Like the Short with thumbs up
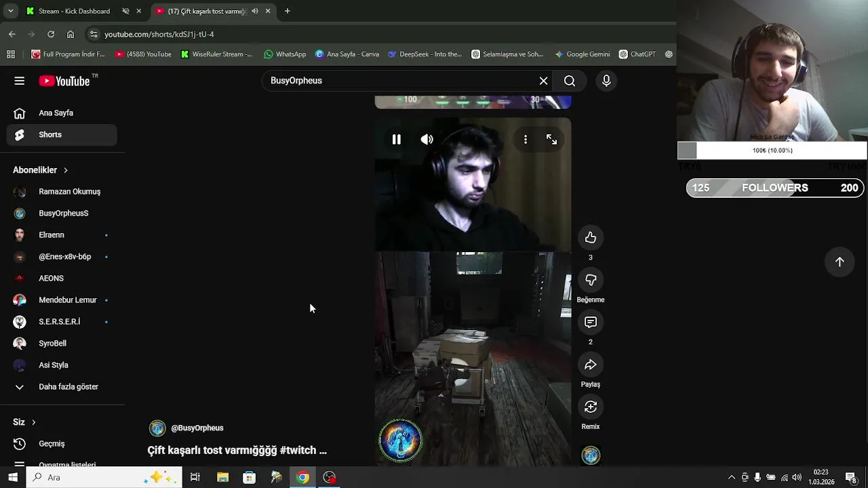The width and height of the screenshot is (868, 488). (591, 238)
